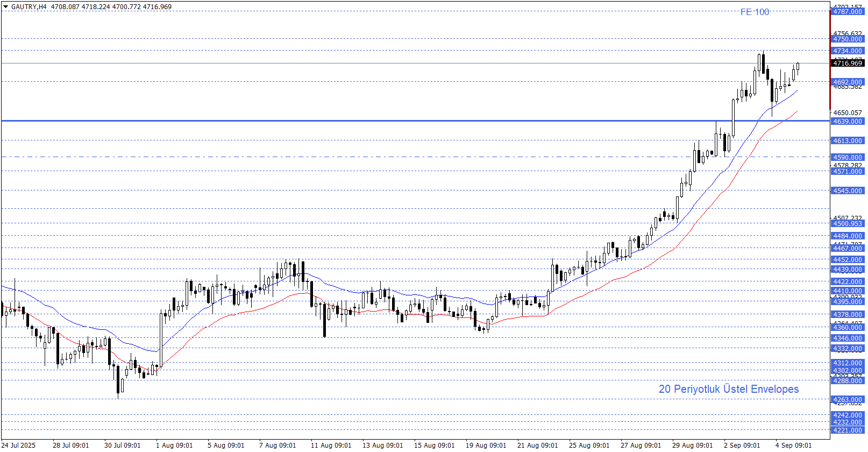Click the 4571.000 price level label
Image resolution: width=868 pixels, height=452 pixels.
848,172
